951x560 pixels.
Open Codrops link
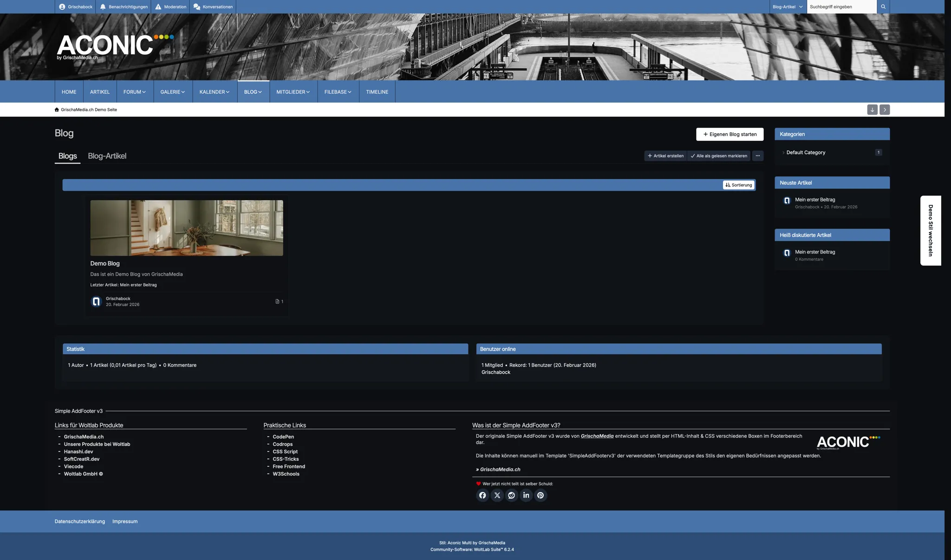coord(283,444)
